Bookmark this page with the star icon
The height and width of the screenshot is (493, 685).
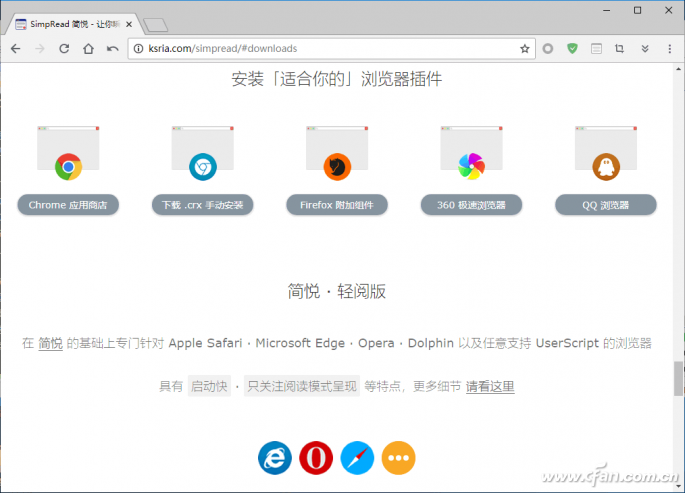click(525, 48)
